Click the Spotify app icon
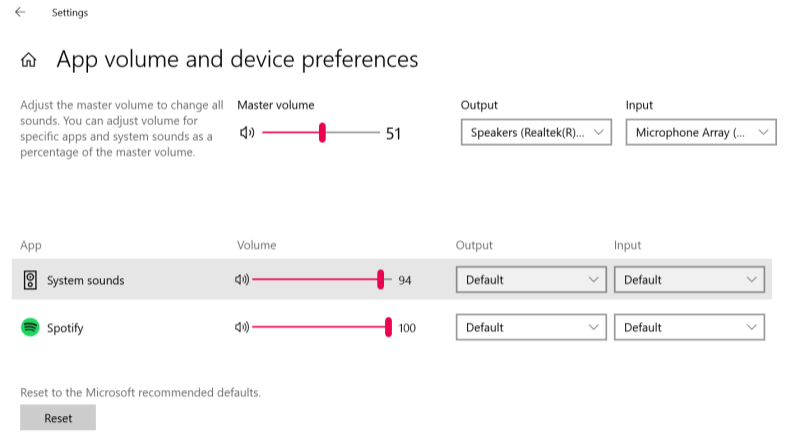800x439 pixels. [x=30, y=327]
